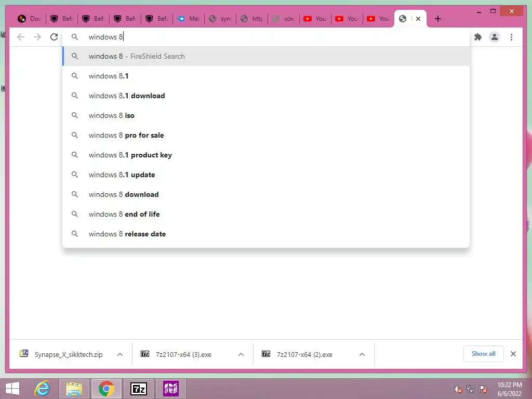
Task: Select suggestion 'windows 8 - FireShield Search'
Action: click(267, 56)
